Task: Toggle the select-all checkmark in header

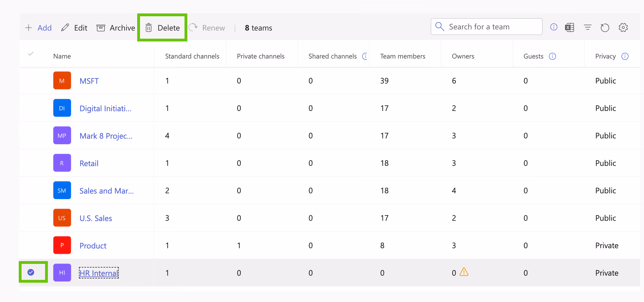Action: [x=31, y=54]
